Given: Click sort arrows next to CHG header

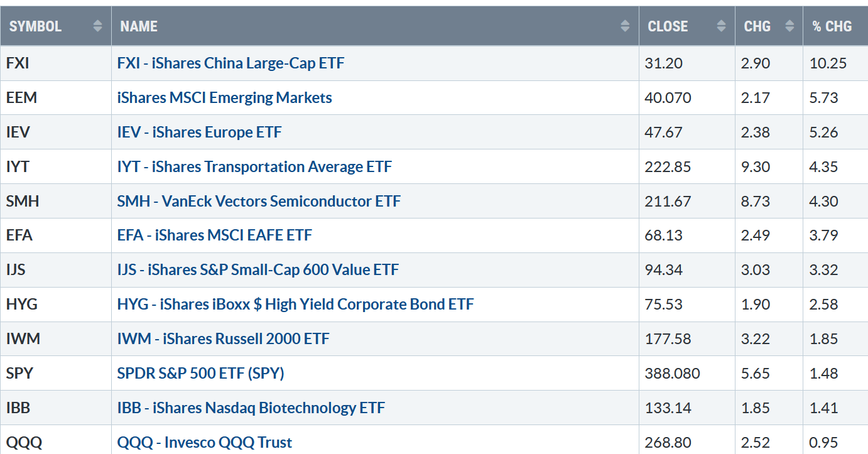Looking at the screenshot, I should click(788, 26).
